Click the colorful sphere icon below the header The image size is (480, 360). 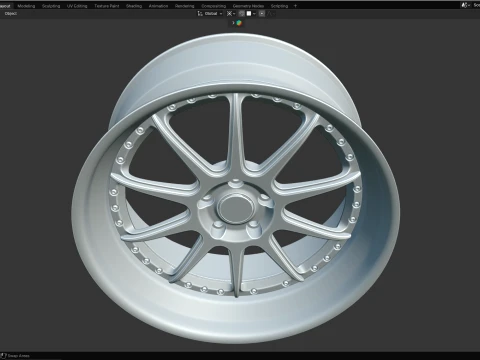pyautogui.click(x=239, y=23)
